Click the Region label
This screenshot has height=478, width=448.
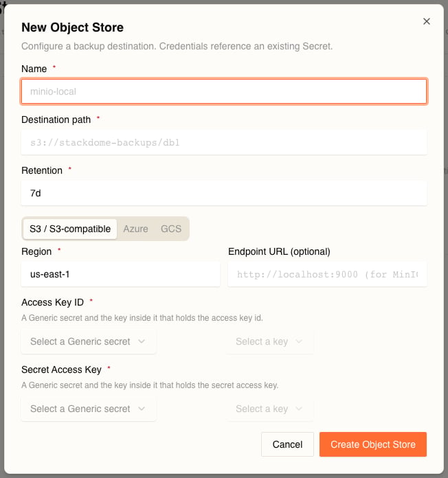click(x=36, y=251)
